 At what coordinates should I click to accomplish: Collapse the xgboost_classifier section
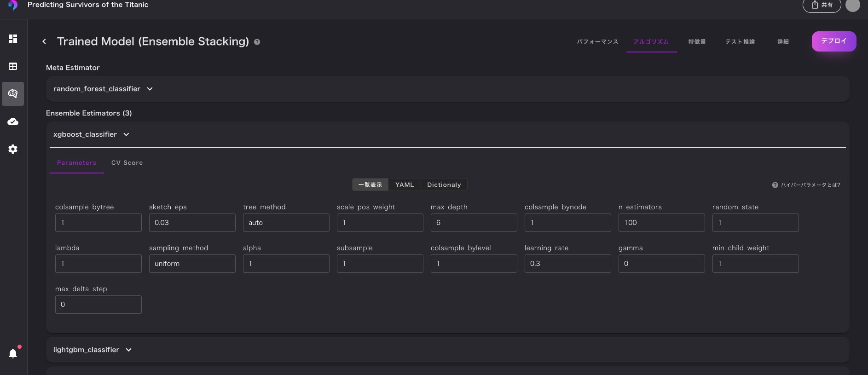click(447, 134)
